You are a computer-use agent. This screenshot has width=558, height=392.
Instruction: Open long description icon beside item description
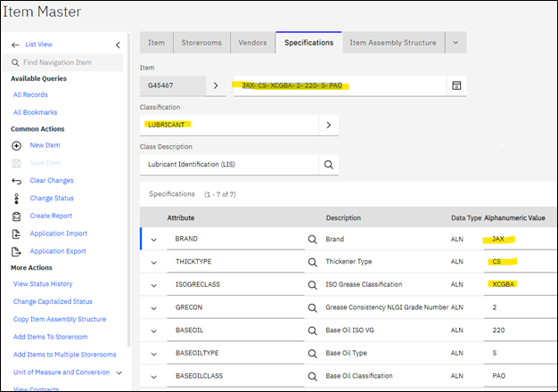coord(456,86)
